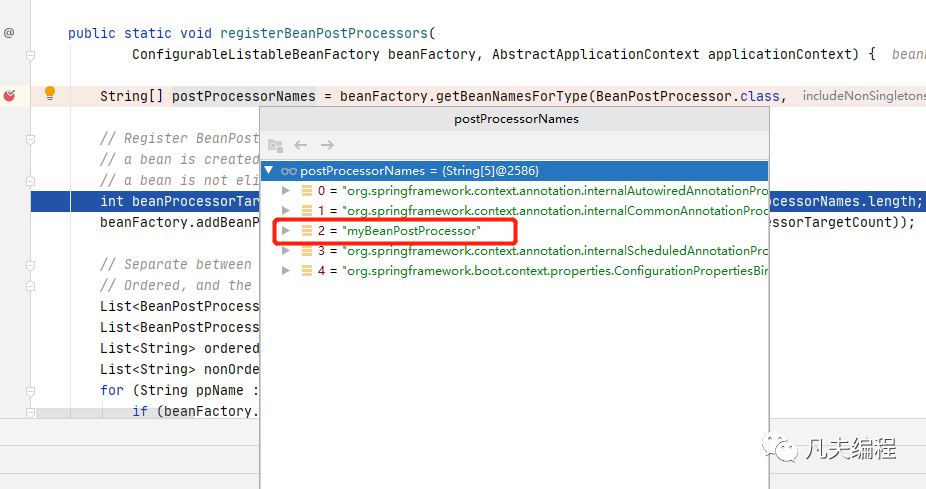926x489 pixels.
Task: Click the yellow intention lightbulb icon
Action: 50,93
